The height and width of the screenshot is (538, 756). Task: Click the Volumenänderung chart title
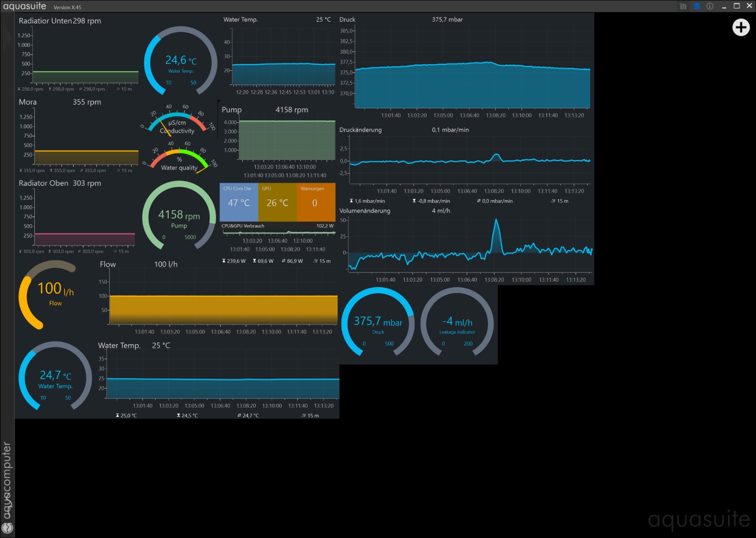(365, 211)
